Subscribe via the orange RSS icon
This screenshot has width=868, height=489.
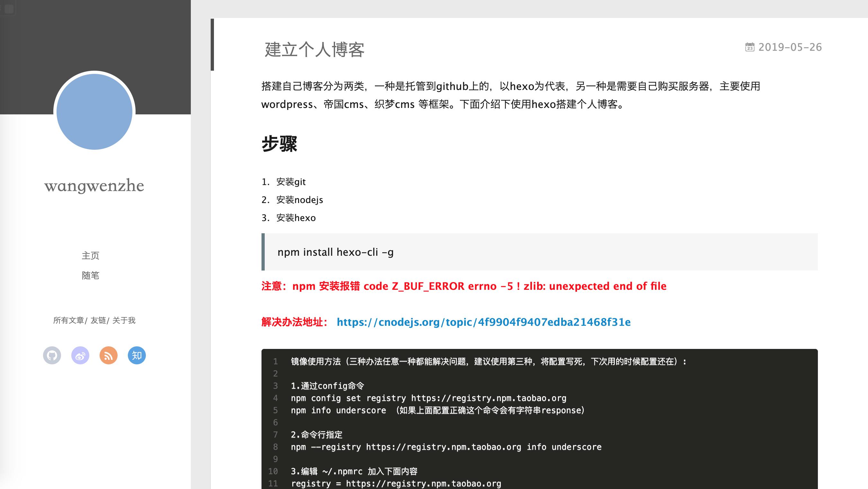(x=109, y=355)
